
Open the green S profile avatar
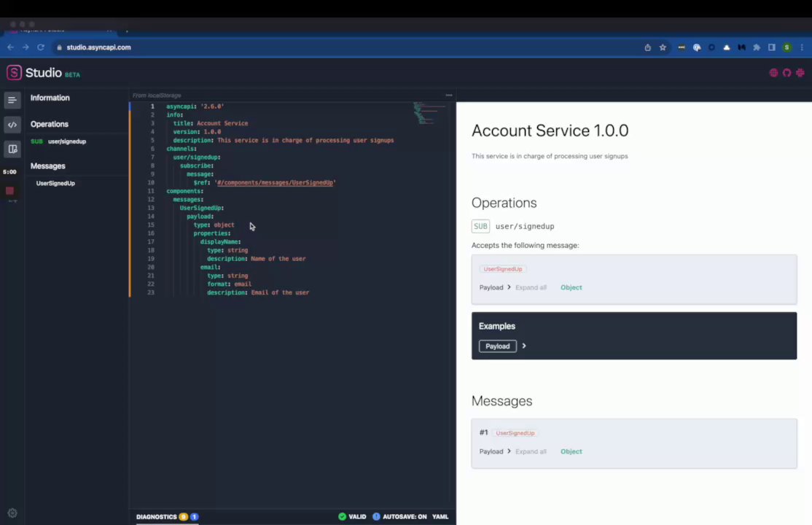point(786,47)
